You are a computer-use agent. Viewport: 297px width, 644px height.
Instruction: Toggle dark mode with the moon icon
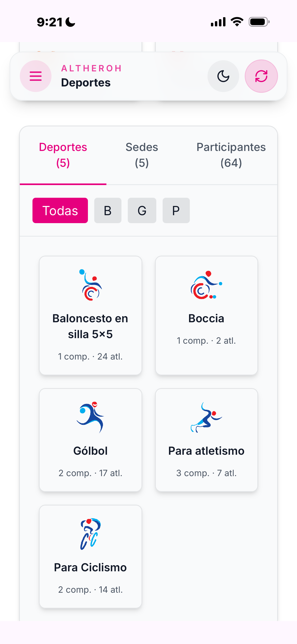coord(223,76)
